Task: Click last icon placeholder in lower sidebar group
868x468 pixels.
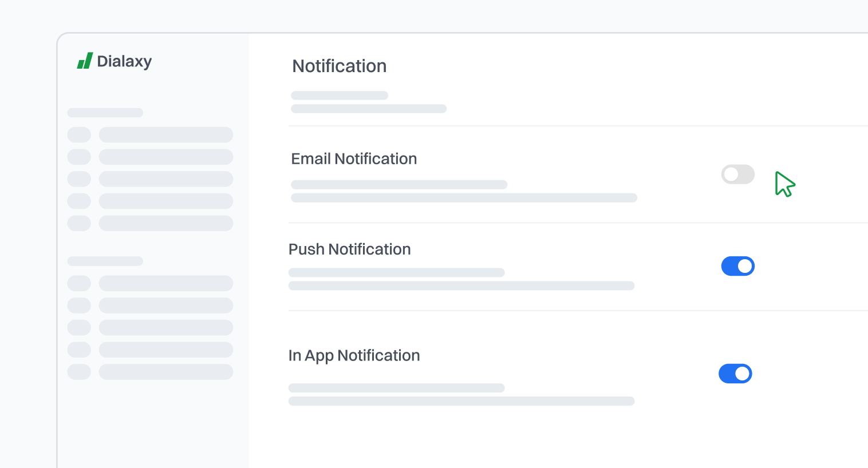Action: pos(79,372)
